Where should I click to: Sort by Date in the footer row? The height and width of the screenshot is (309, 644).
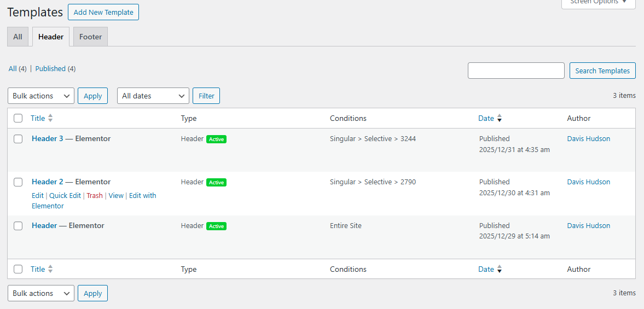(486, 269)
